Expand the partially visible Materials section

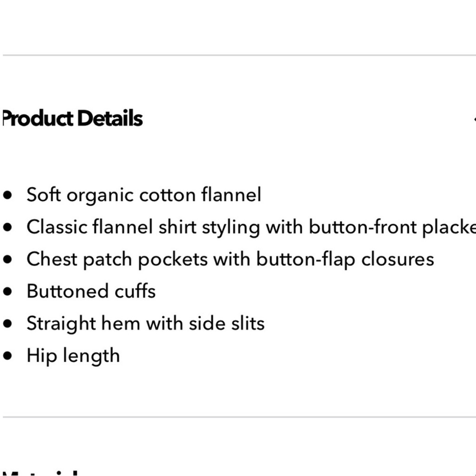click(x=40, y=474)
